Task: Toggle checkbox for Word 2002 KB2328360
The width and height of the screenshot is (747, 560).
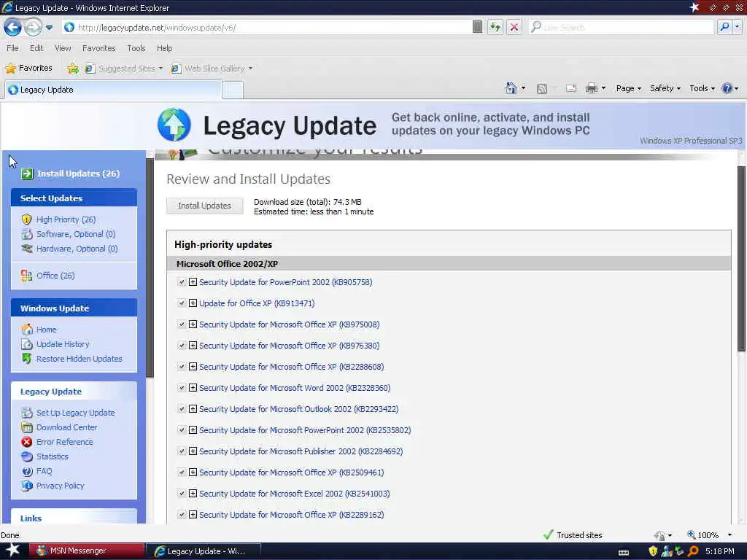Action: pos(182,388)
